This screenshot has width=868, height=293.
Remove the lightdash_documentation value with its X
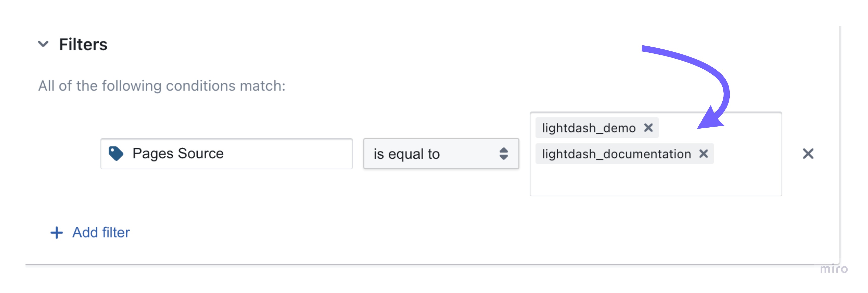(703, 154)
